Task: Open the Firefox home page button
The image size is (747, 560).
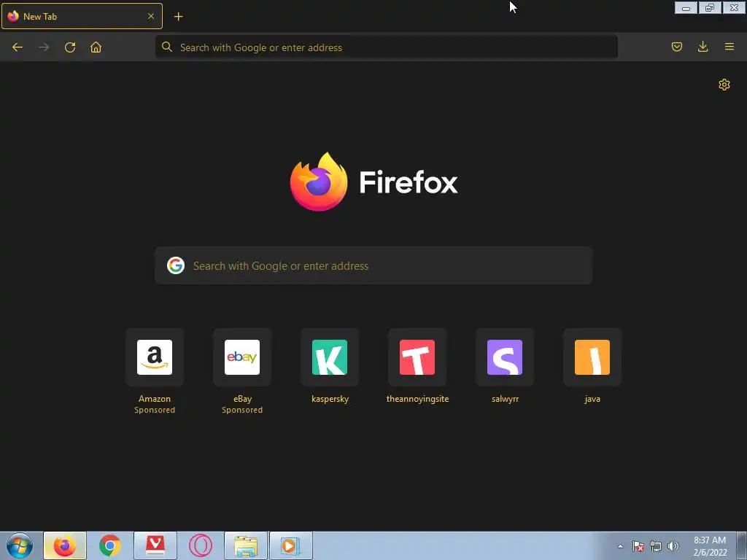Action: coord(96,47)
